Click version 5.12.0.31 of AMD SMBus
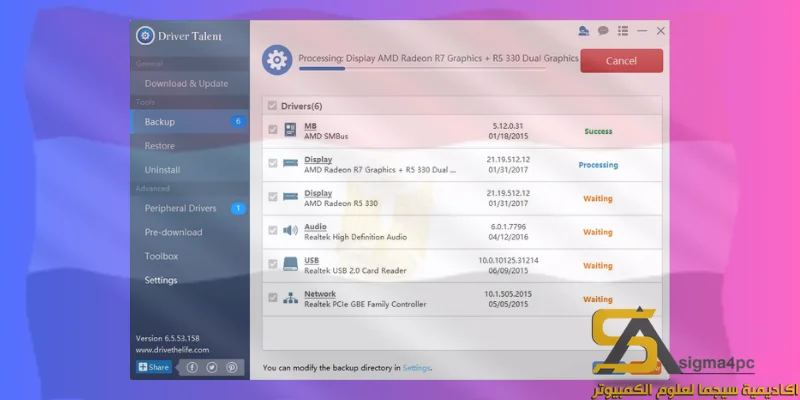The image size is (800, 400). coord(508,126)
